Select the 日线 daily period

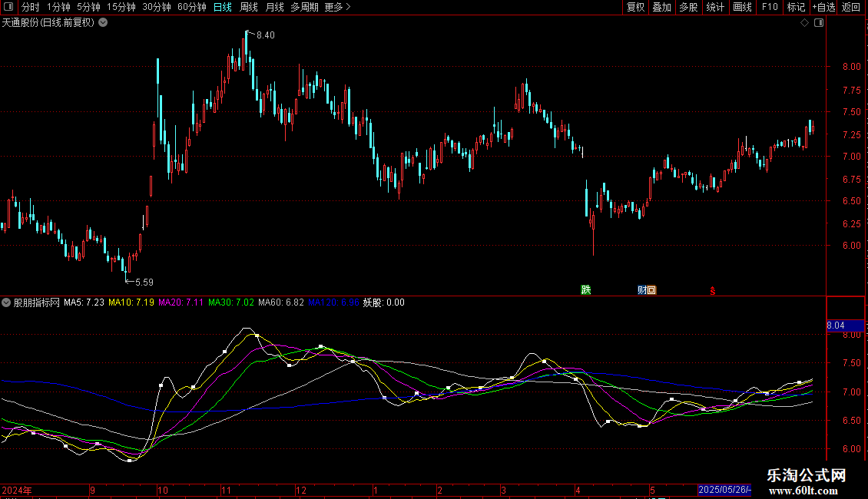(223, 7)
